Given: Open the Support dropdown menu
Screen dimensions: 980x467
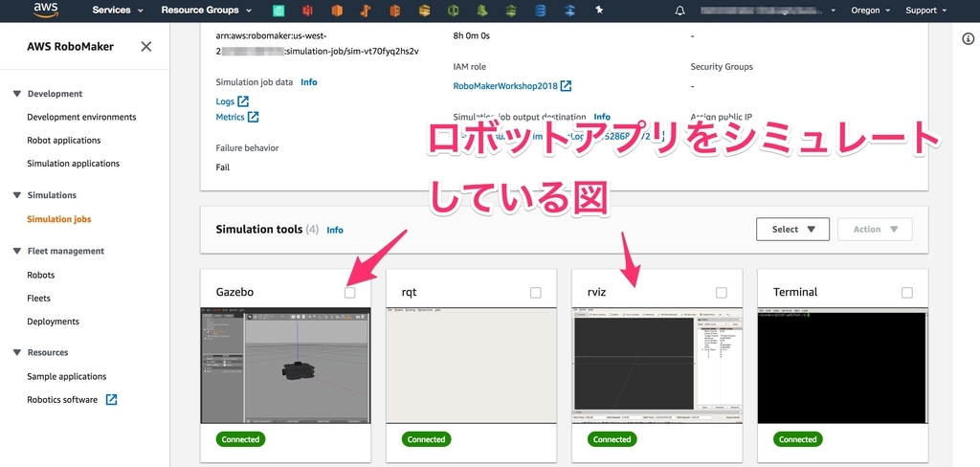Looking at the screenshot, I should 925,11.
